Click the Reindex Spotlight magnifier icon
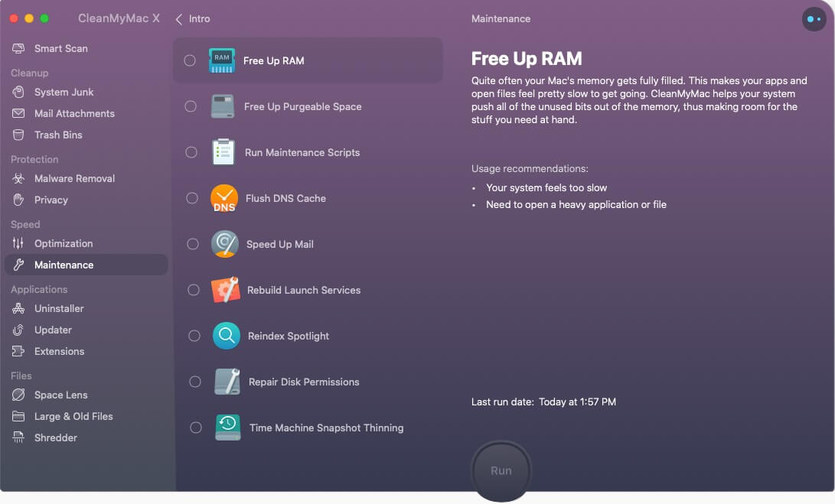The image size is (835, 504). coord(227,336)
